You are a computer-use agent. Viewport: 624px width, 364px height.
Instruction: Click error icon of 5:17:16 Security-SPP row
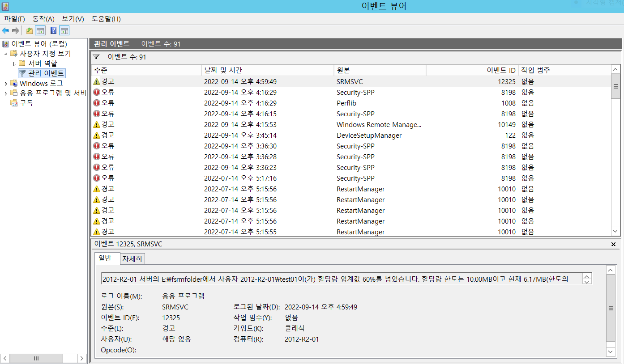coord(97,178)
